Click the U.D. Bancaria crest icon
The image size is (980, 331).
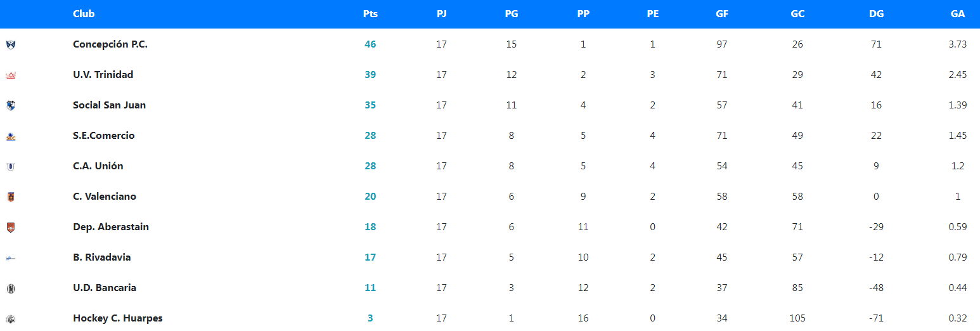tap(10, 288)
